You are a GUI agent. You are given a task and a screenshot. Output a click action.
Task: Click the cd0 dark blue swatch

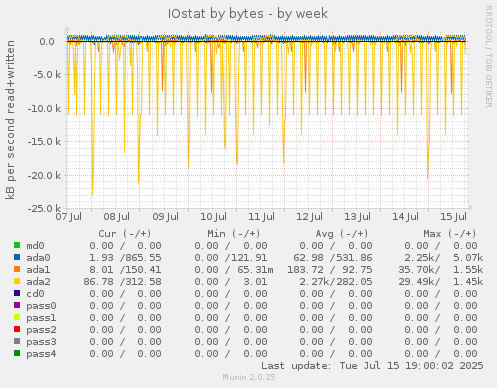pos(17,293)
